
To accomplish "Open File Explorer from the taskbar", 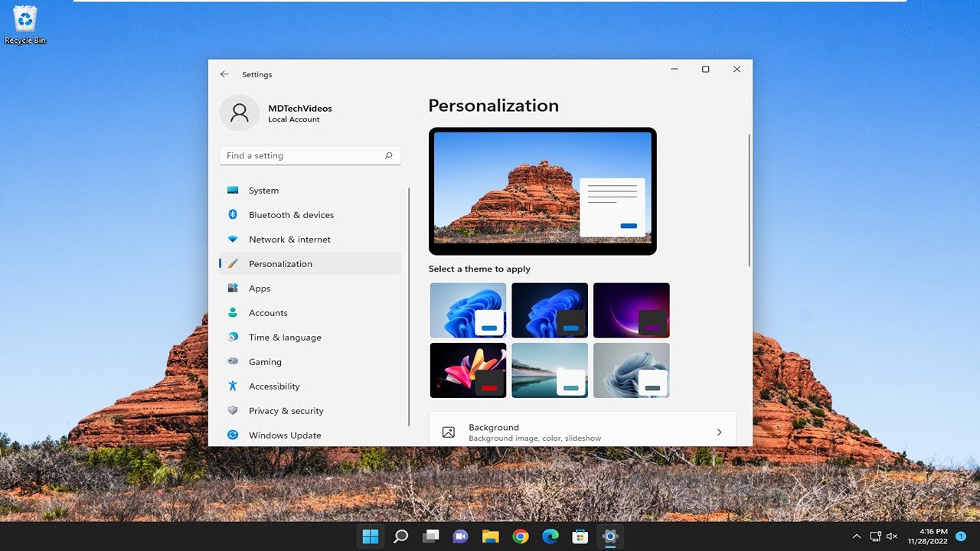I will (x=490, y=536).
